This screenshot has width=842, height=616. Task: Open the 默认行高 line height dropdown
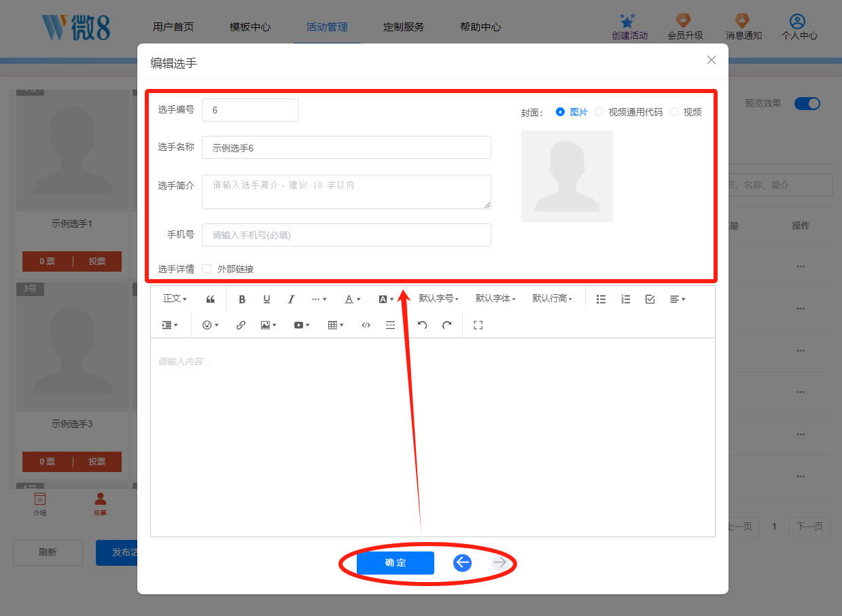point(552,299)
